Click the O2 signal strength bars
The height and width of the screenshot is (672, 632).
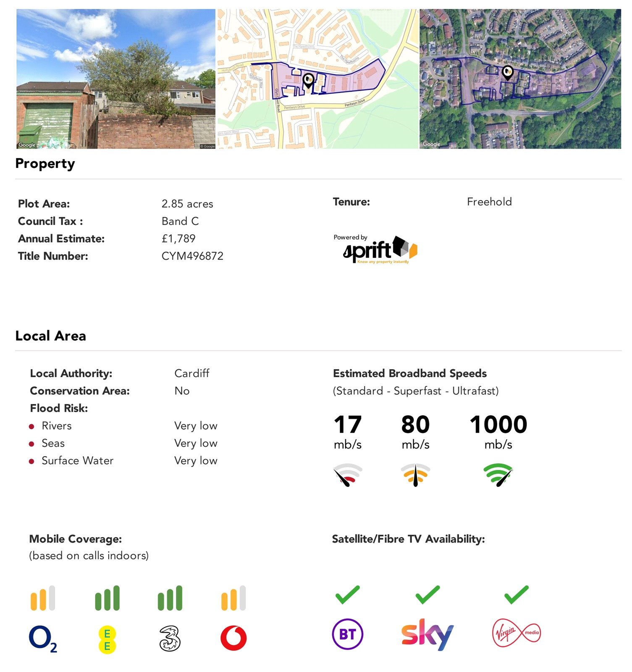[42, 598]
